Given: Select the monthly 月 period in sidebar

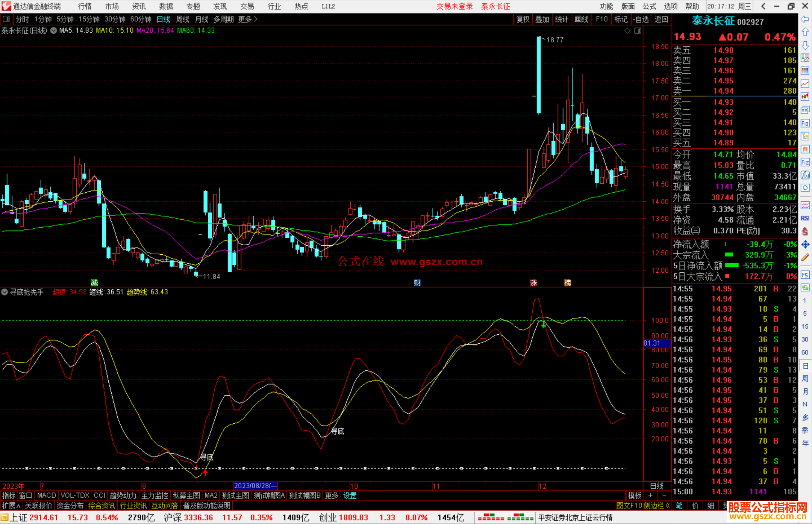Looking at the screenshot, I should tap(804, 391).
